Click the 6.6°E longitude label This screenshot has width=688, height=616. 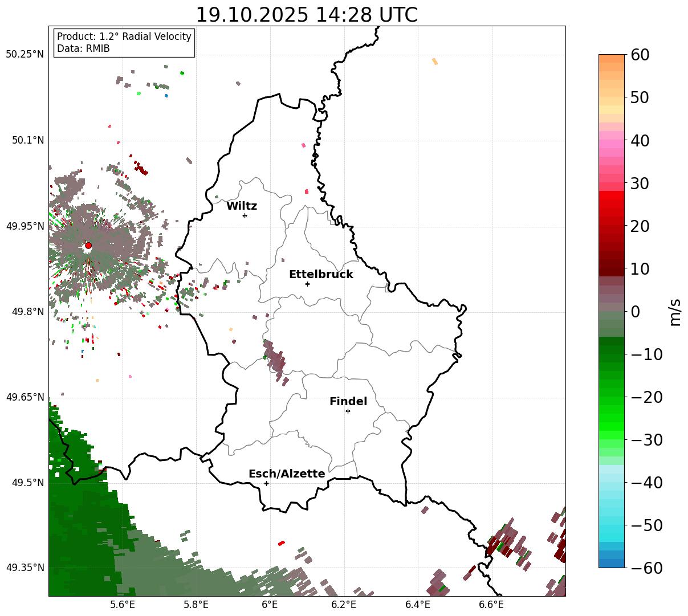[491, 605]
